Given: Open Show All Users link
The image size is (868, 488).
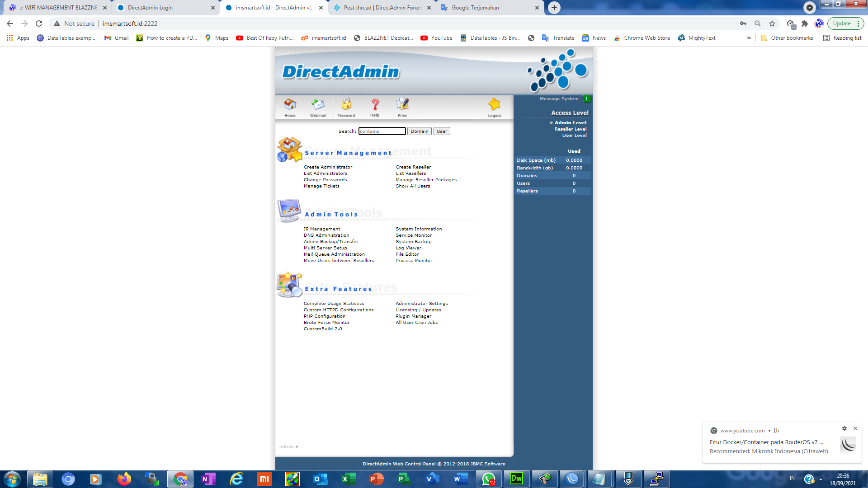Looking at the screenshot, I should click(x=413, y=186).
